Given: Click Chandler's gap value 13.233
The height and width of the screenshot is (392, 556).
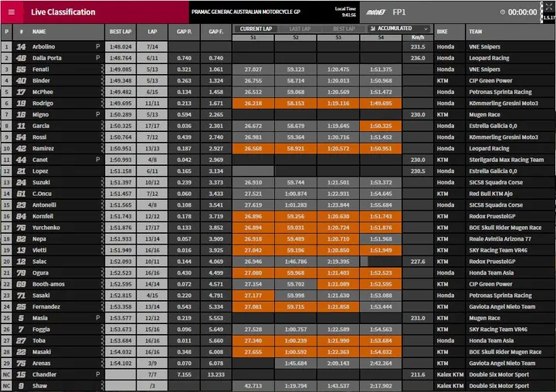Looking at the screenshot, I should point(216,374).
